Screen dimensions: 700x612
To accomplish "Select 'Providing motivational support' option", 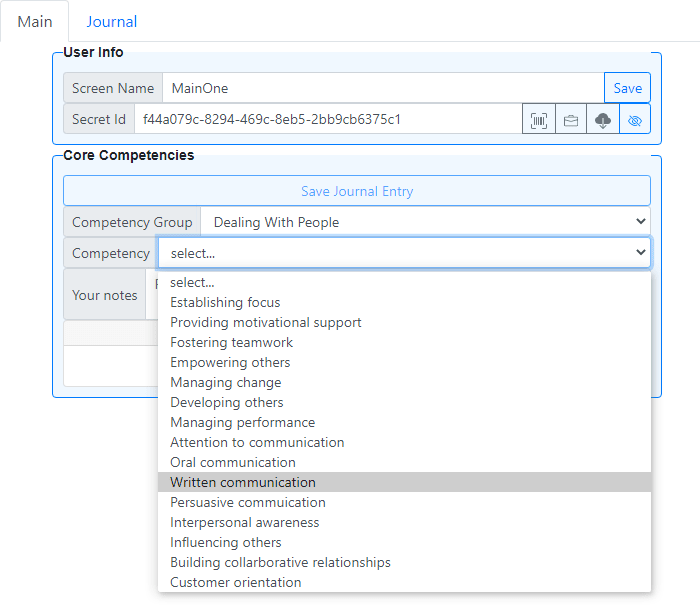I will pos(404,323).
